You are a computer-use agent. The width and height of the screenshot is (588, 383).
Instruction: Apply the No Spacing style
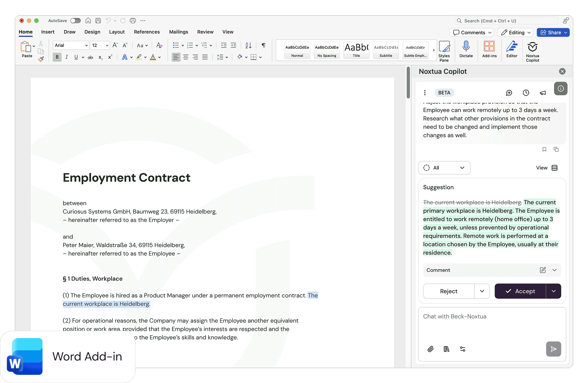click(327, 50)
